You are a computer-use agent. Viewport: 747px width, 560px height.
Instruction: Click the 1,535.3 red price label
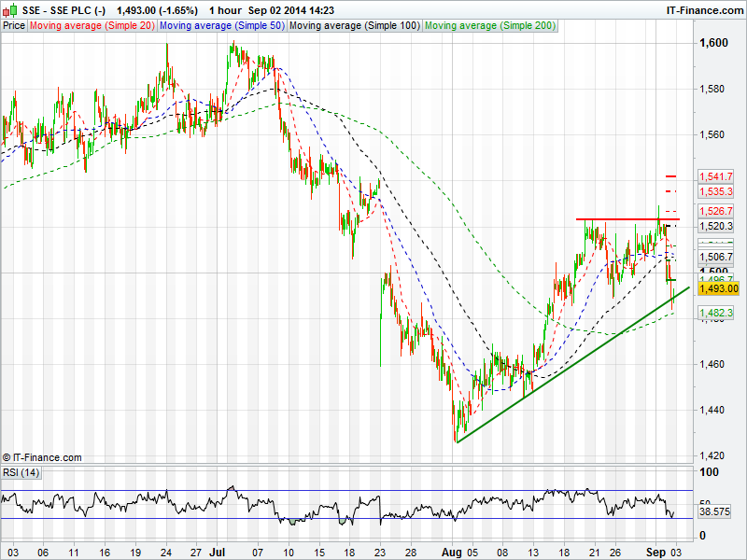(x=715, y=191)
